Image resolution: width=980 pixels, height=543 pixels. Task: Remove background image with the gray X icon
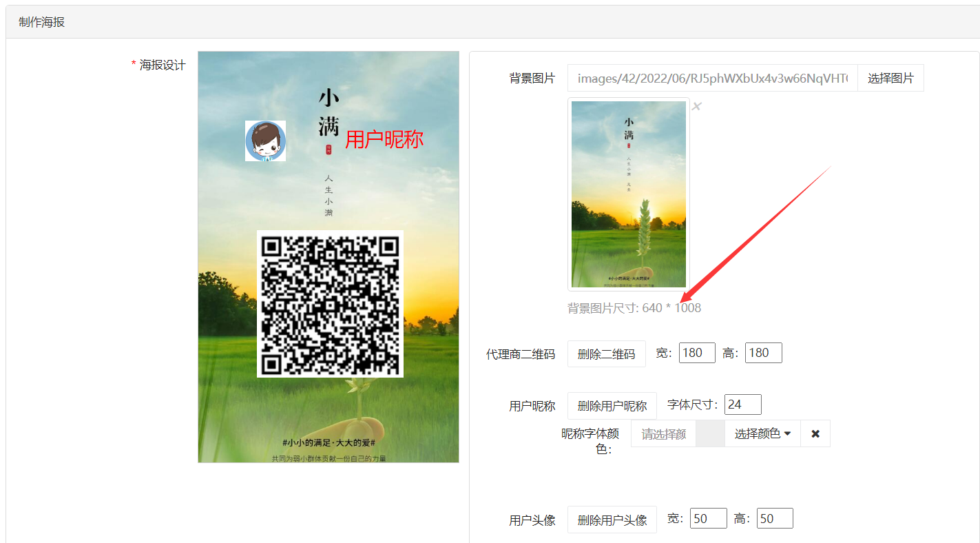click(696, 106)
